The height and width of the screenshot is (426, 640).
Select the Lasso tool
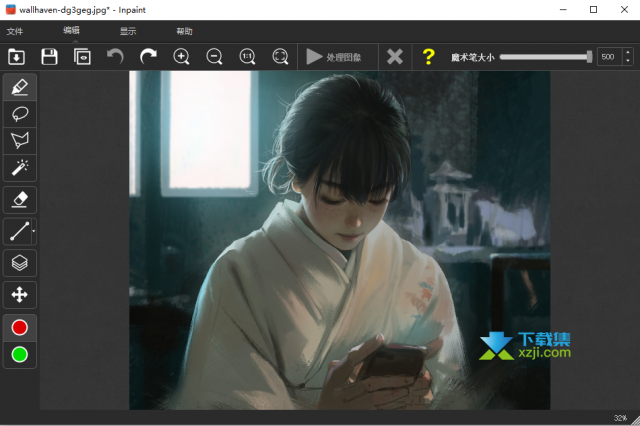(x=20, y=114)
